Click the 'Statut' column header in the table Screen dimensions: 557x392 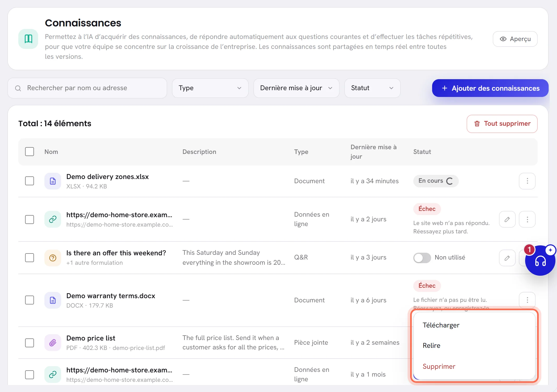(422, 152)
